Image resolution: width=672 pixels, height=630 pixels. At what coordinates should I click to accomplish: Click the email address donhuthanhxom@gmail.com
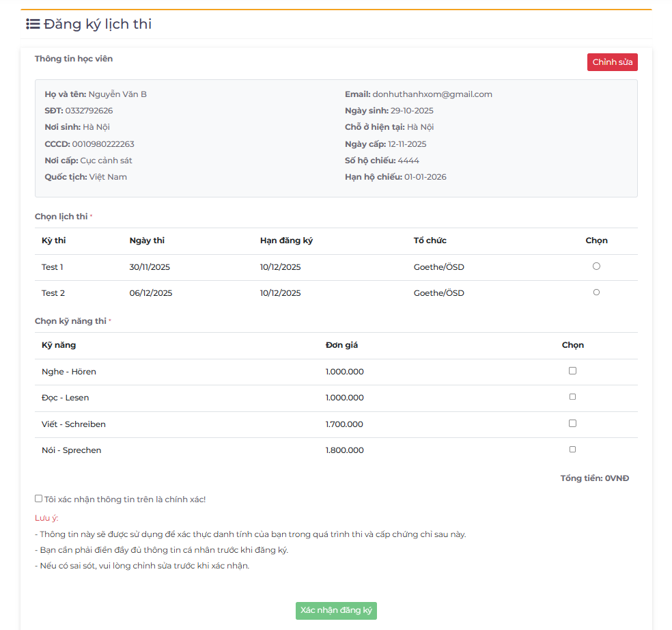pyautogui.click(x=432, y=94)
